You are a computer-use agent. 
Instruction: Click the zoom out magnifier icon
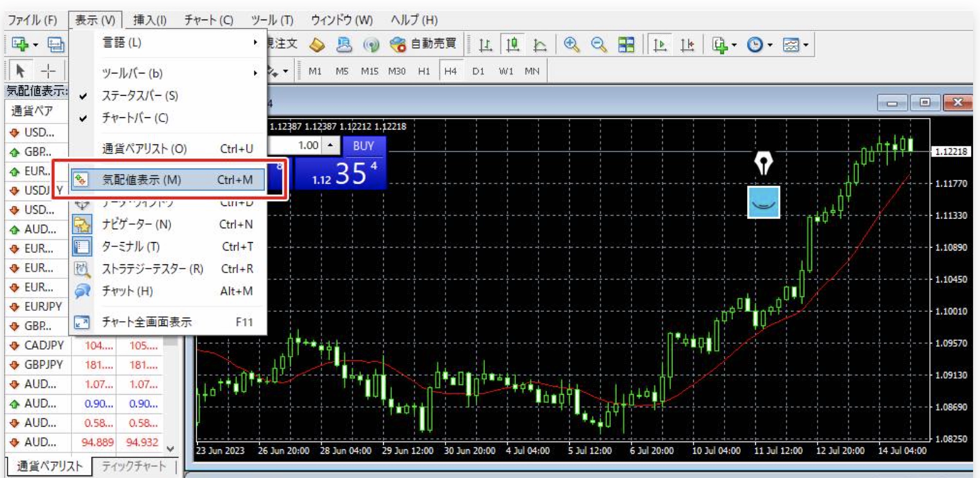click(x=599, y=45)
